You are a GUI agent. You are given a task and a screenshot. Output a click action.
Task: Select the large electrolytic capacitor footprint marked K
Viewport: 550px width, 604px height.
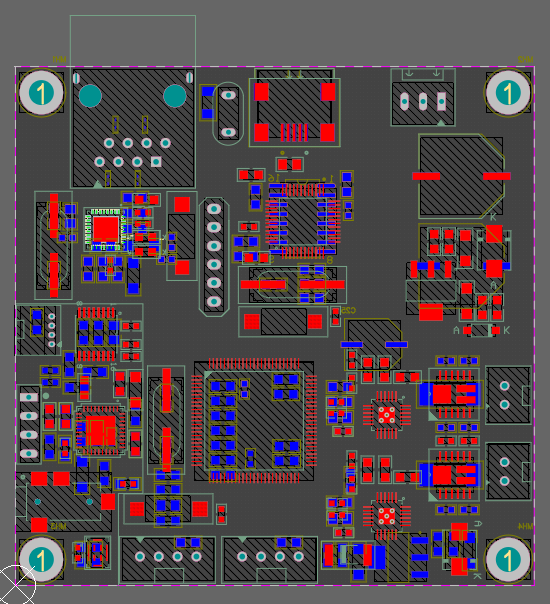pyautogui.click(x=461, y=176)
